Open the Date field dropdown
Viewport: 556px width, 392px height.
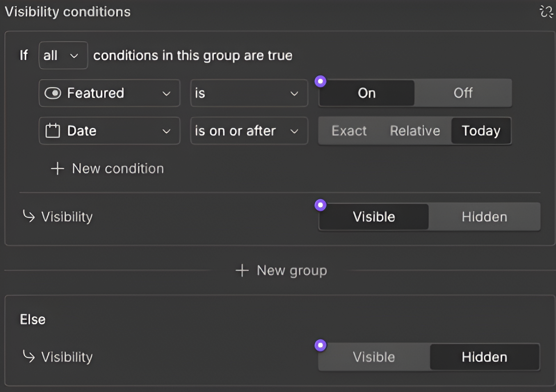pos(109,131)
